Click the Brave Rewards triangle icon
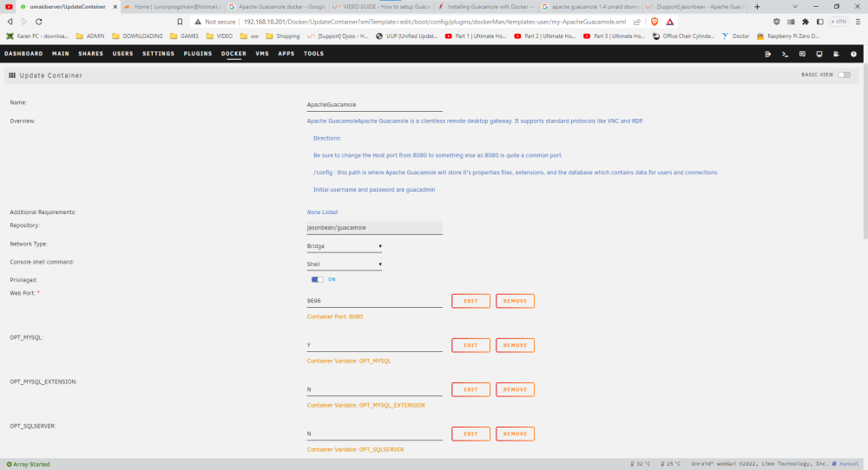Screen dimensions: 868x470 [670, 22]
